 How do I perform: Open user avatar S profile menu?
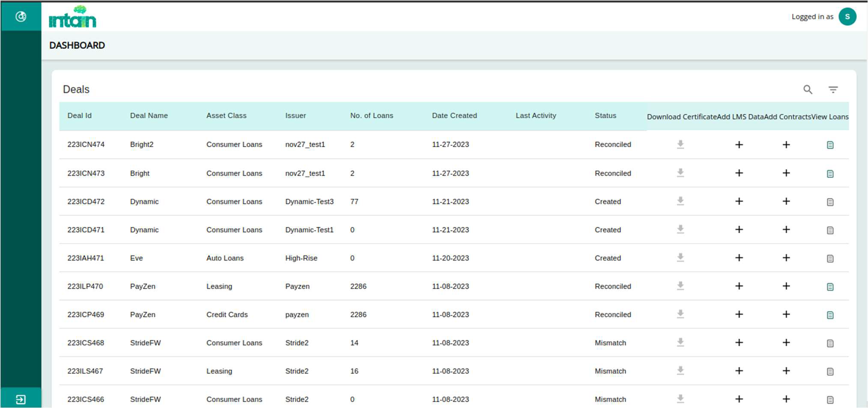(847, 17)
